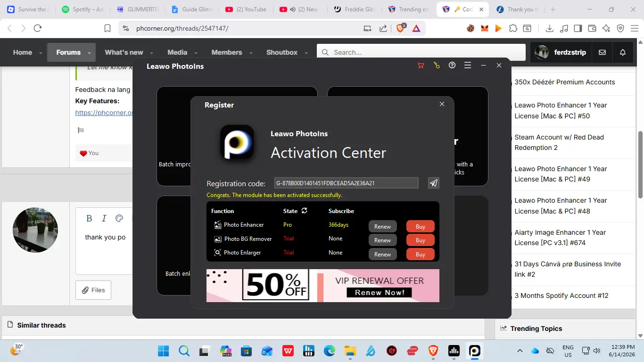644x362 pixels.
Task: Expand the Home dropdown arrow
Action: pyautogui.click(x=41, y=53)
